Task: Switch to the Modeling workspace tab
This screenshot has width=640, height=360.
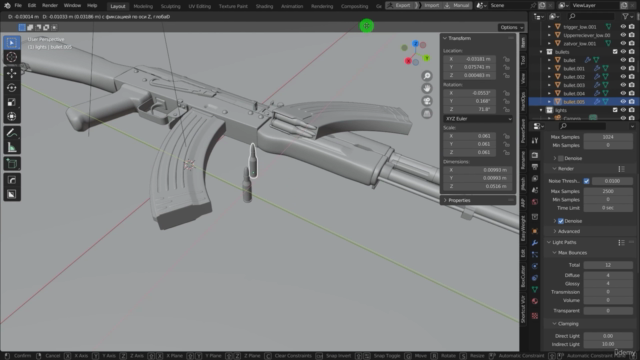Action: (143, 6)
